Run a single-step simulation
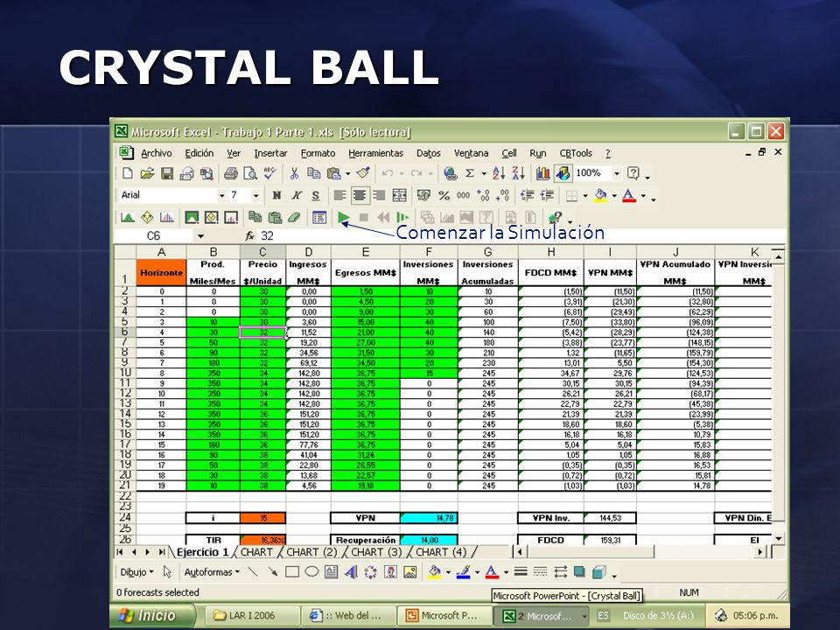The width and height of the screenshot is (840, 630). (402, 218)
